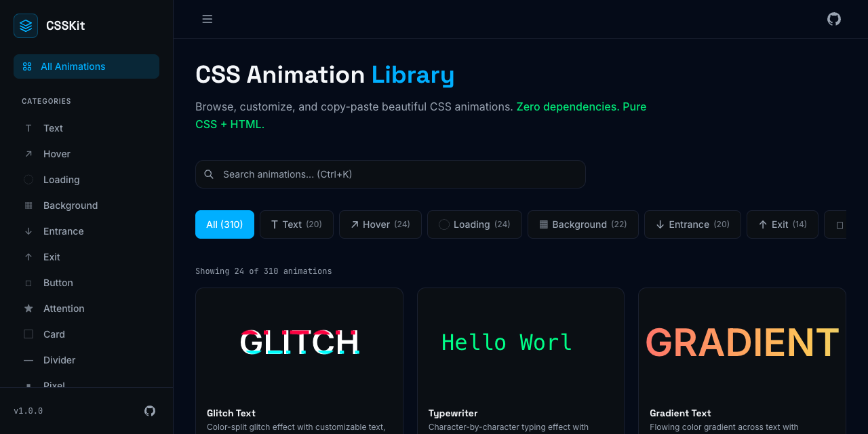Click the Typewriter card title
Screen dimensions: 868x434
coord(453,413)
